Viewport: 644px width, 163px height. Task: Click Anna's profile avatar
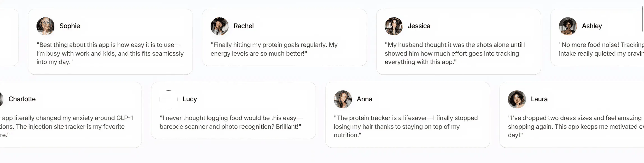click(343, 99)
